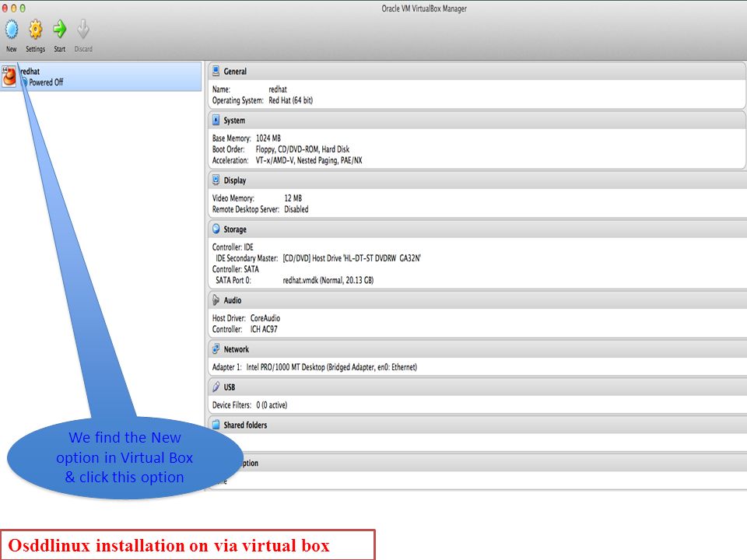Image resolution: width=747 pixels, height=560 pixels.
Task: Start the VM with green arrow
Action: pos(60,30)
